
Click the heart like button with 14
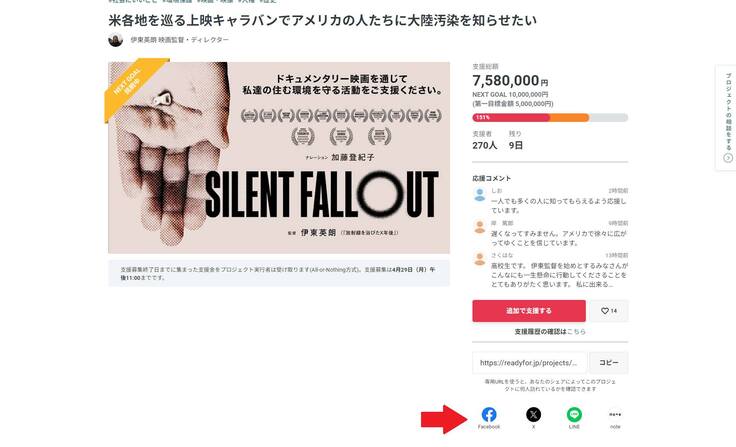[608, 311]
